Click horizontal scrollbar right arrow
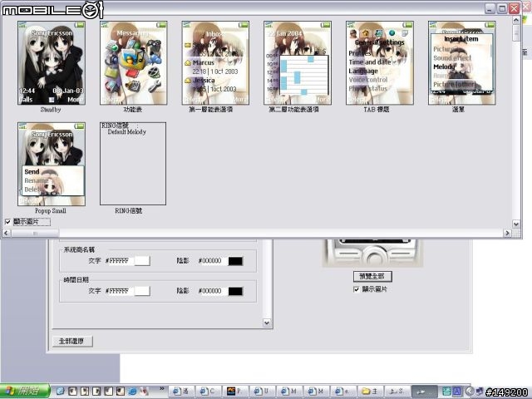 [507, 233]
